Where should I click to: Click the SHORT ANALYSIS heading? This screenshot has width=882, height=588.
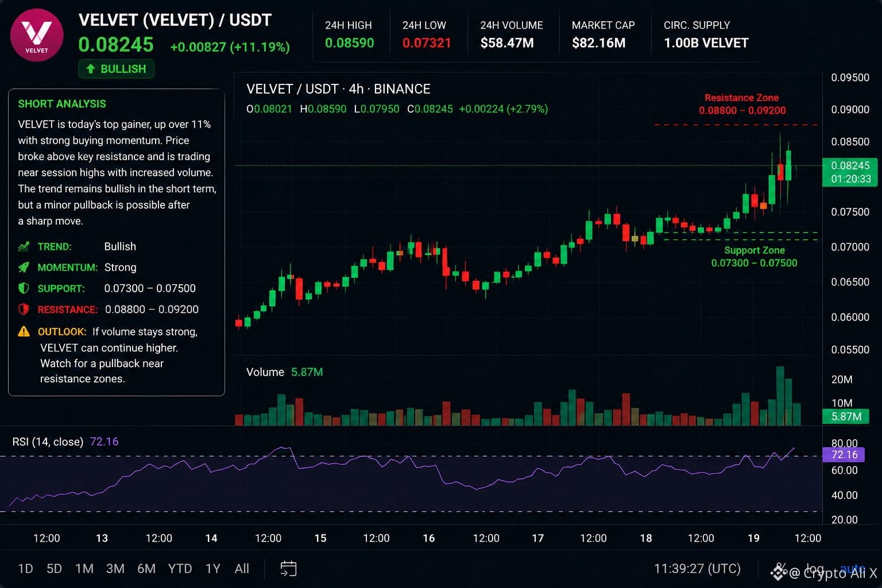pos(62,104)
